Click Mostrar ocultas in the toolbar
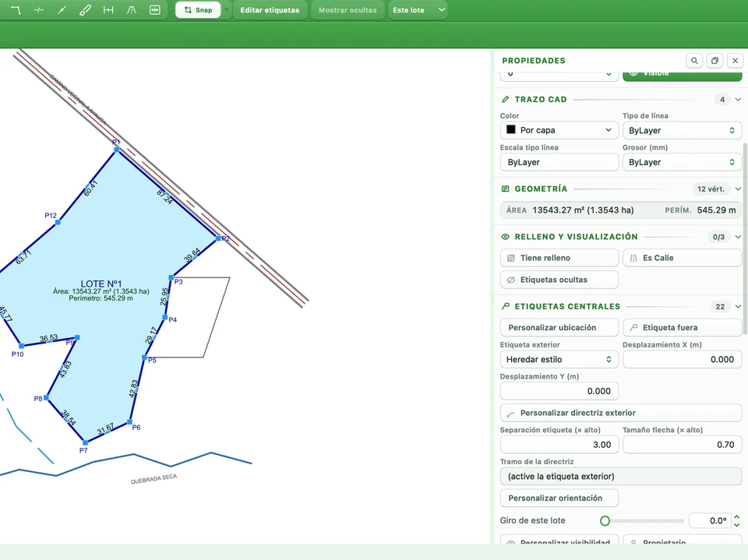The width and height of the screenshot is (748, 560). 348,10
